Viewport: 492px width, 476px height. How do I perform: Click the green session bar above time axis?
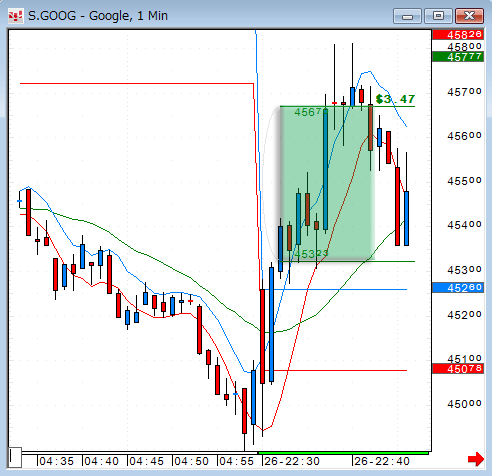pos(343,453)
